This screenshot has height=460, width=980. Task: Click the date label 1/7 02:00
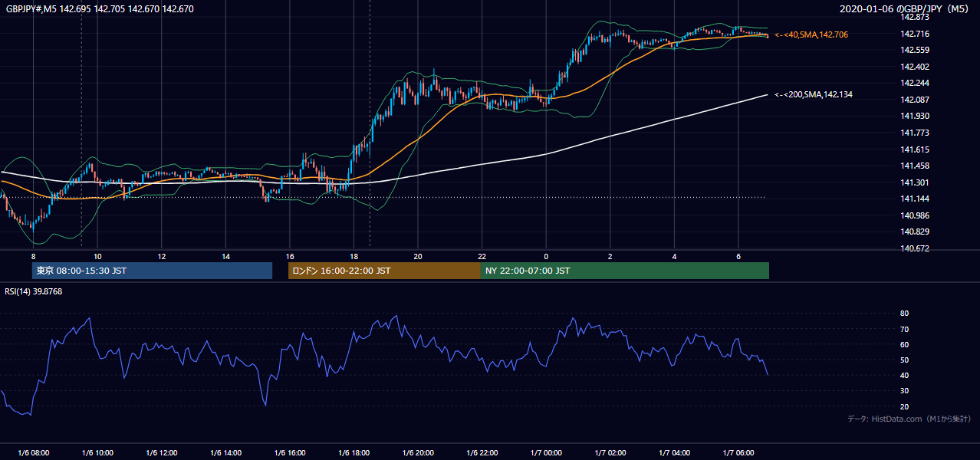[610, 452]
